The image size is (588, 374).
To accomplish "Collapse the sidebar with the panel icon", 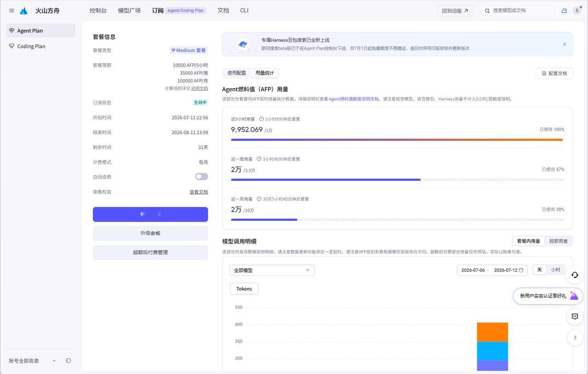I will (68, 361).
